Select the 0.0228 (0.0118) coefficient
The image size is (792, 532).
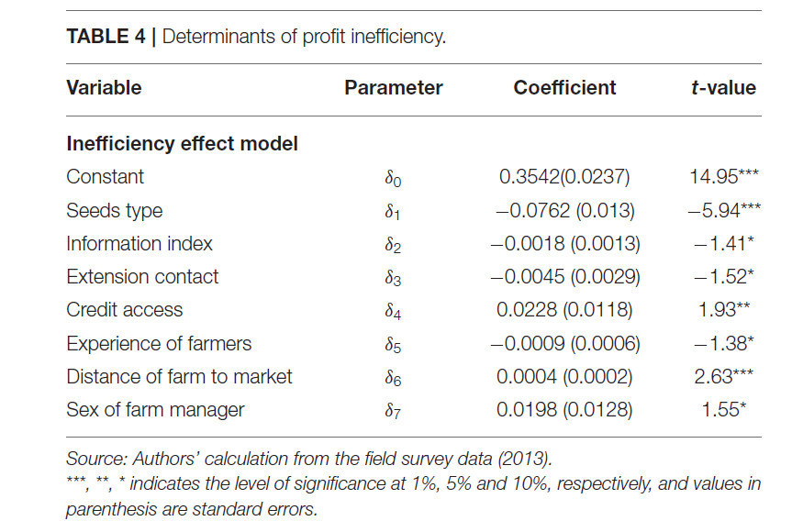(x=564, y=310)
